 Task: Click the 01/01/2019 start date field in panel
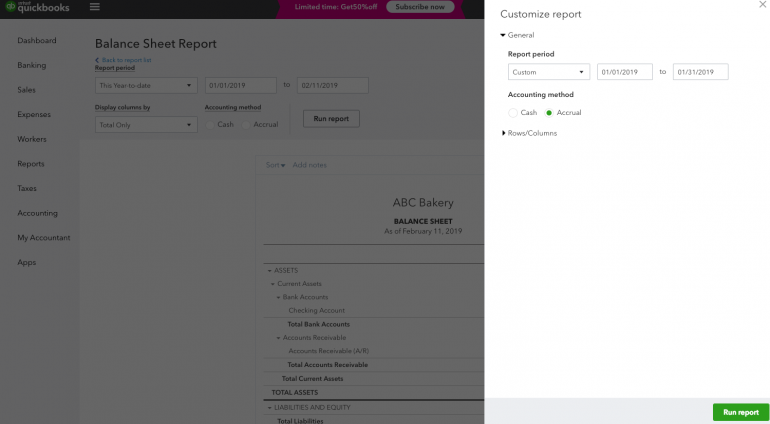624,72
